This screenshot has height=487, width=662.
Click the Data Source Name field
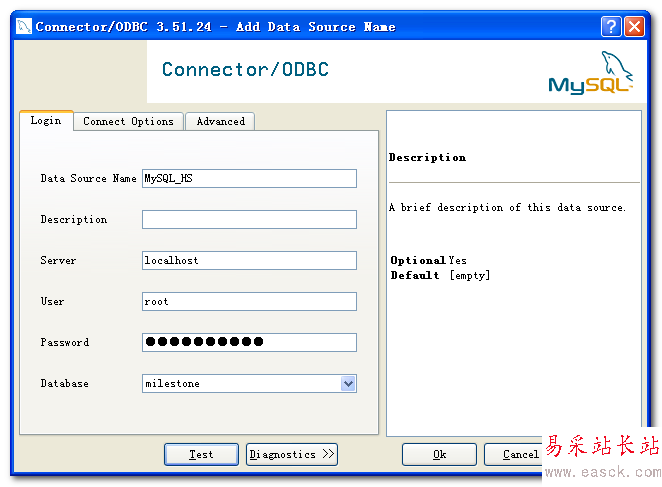tap(249, 179)
